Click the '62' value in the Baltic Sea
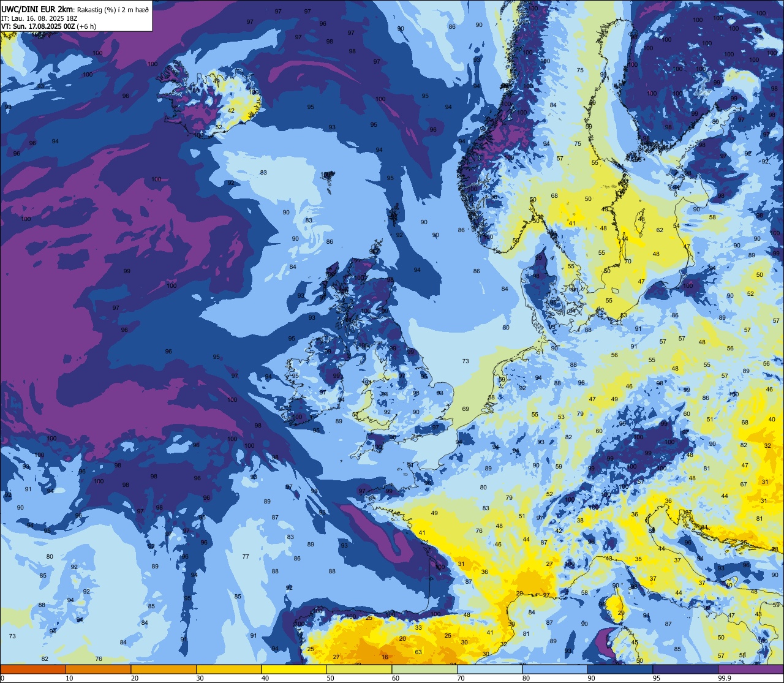This screenshot has height=683, width=784. point(660,230)
